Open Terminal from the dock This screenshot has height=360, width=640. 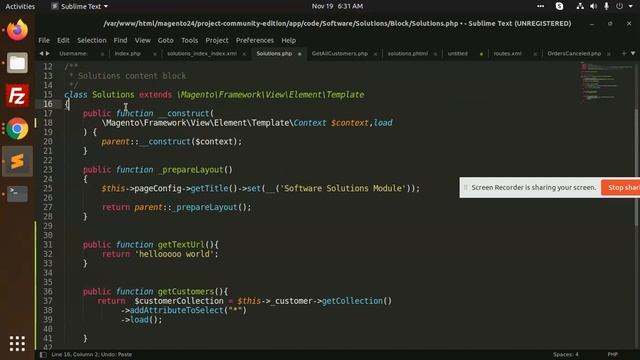17,193
